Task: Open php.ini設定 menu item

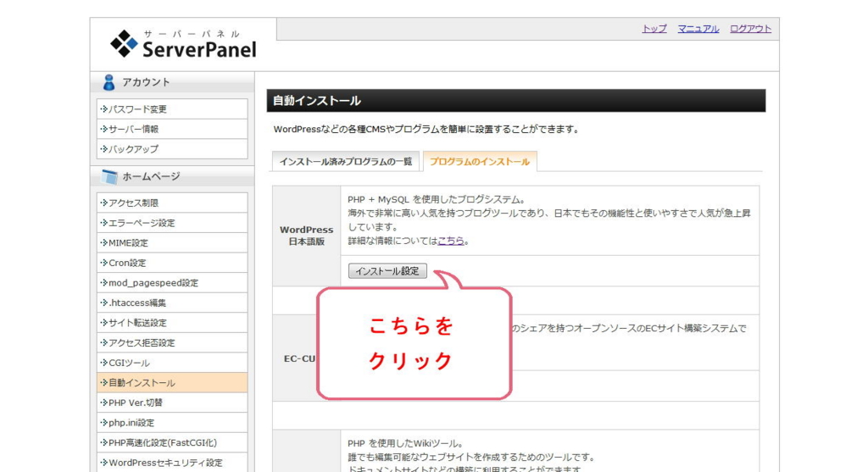Action: click(x=172, y=422)
